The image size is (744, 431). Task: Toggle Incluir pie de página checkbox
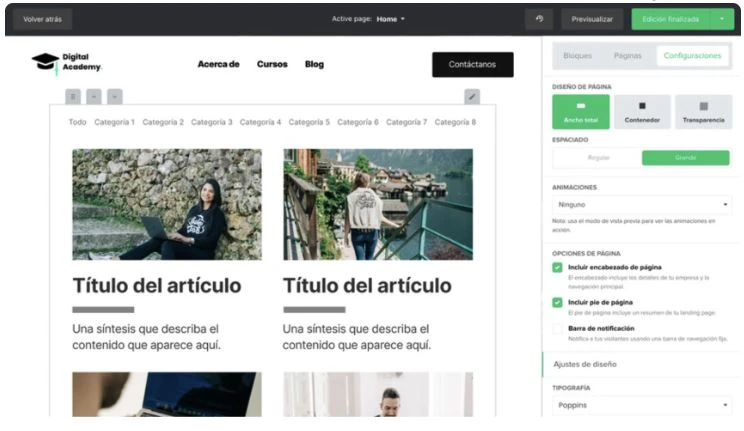pos(558,302)
